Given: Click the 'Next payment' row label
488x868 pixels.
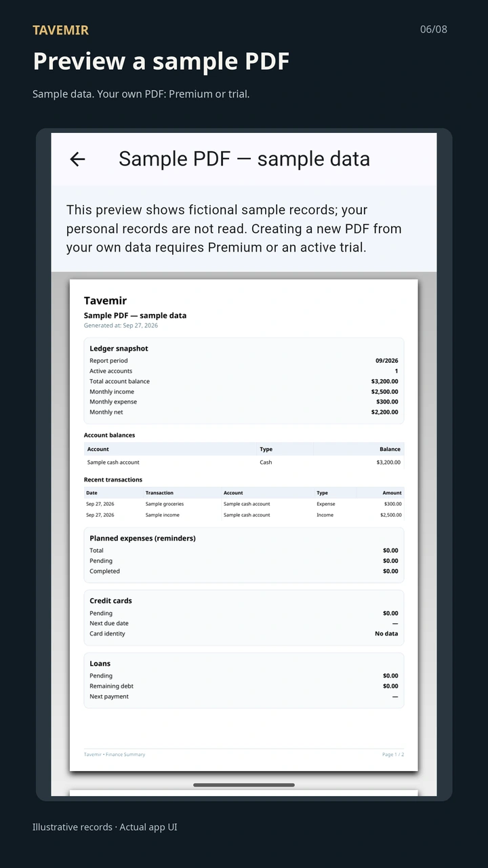Looking at the screenshot, I should click(x=109, y=696).
